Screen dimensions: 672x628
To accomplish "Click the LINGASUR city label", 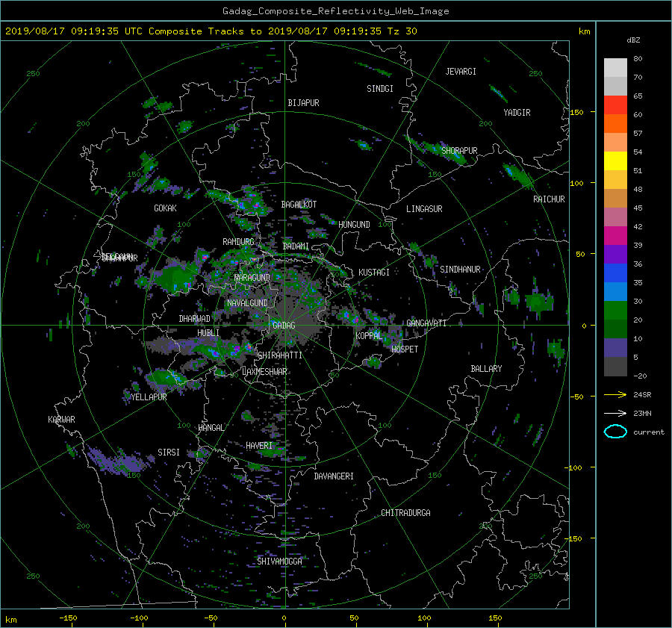I will (x=424, y=209).
